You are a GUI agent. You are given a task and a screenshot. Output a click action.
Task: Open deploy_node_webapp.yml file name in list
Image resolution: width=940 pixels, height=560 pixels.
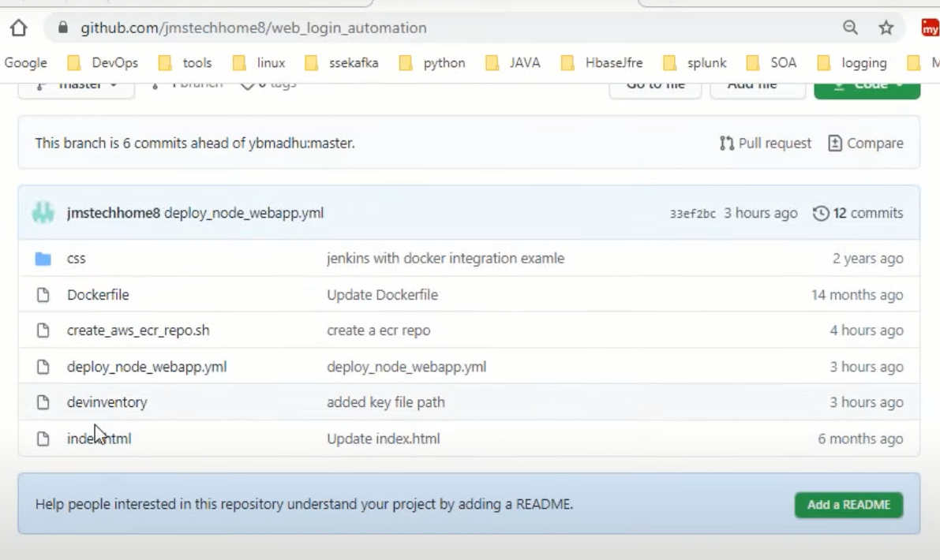point(147,367)
